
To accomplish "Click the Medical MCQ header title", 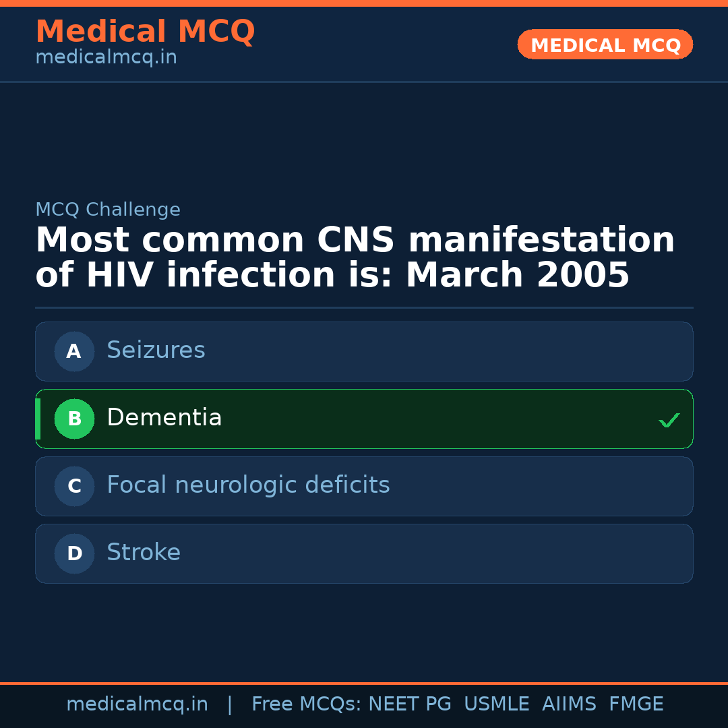I will pyautogui.click(x=145, y=32).
